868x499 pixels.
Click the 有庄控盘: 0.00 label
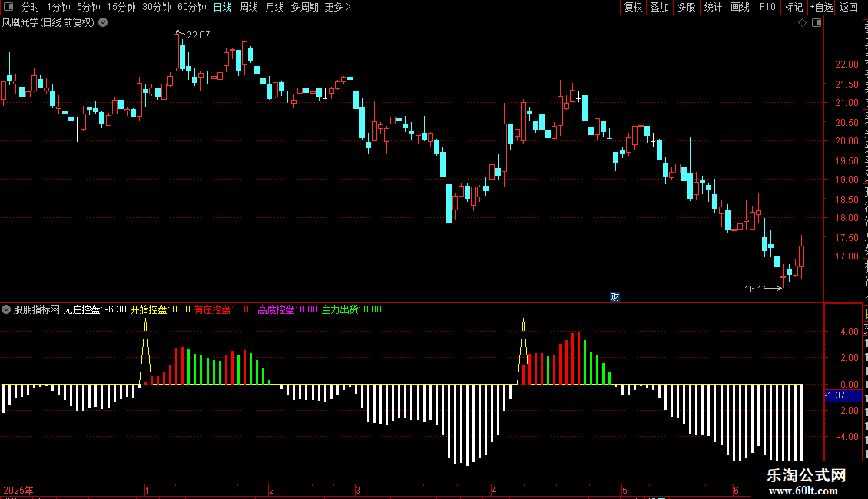pyautogui.click(x=224, y=310)
